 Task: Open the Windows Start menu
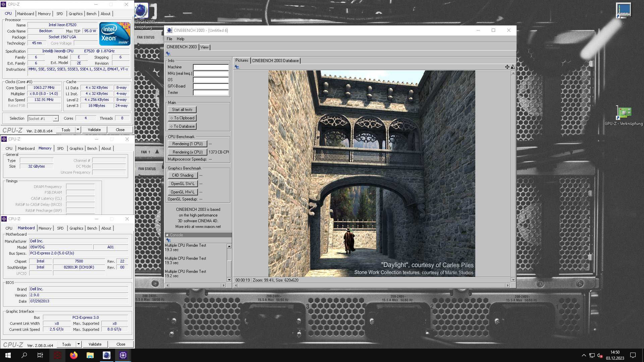pos(8,355)
